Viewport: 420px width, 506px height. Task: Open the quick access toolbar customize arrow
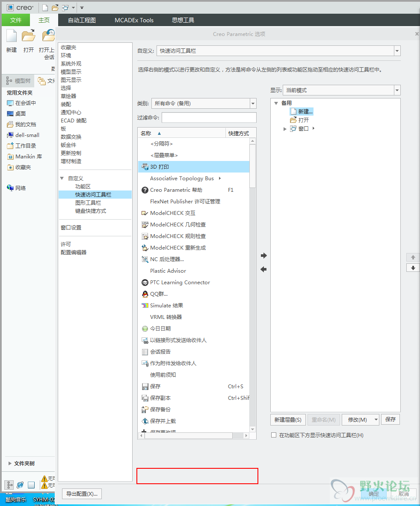click(x=82, y=8)
